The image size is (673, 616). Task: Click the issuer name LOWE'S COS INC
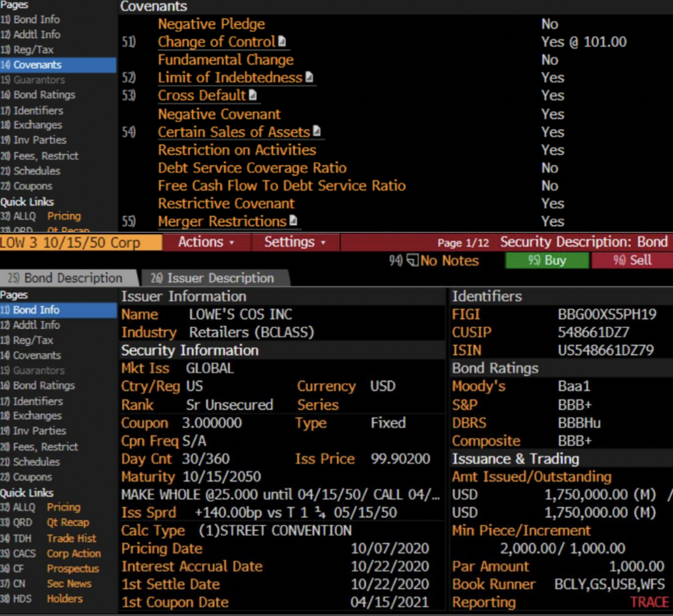241,314
